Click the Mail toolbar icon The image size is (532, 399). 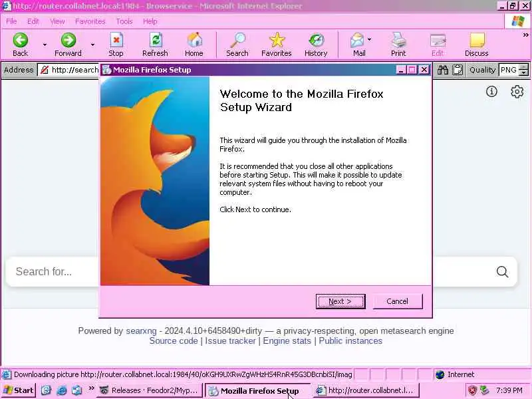tap(357, 41)
